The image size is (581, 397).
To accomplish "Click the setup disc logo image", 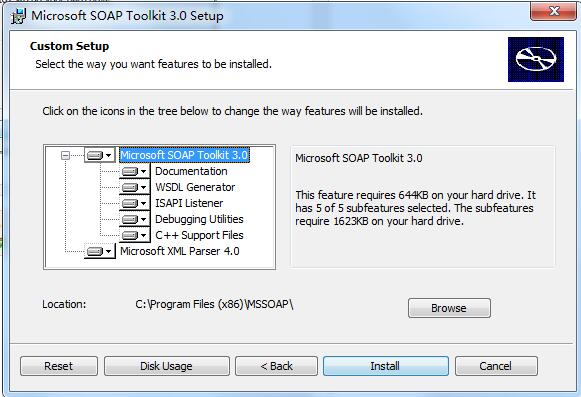I will 536,59.
